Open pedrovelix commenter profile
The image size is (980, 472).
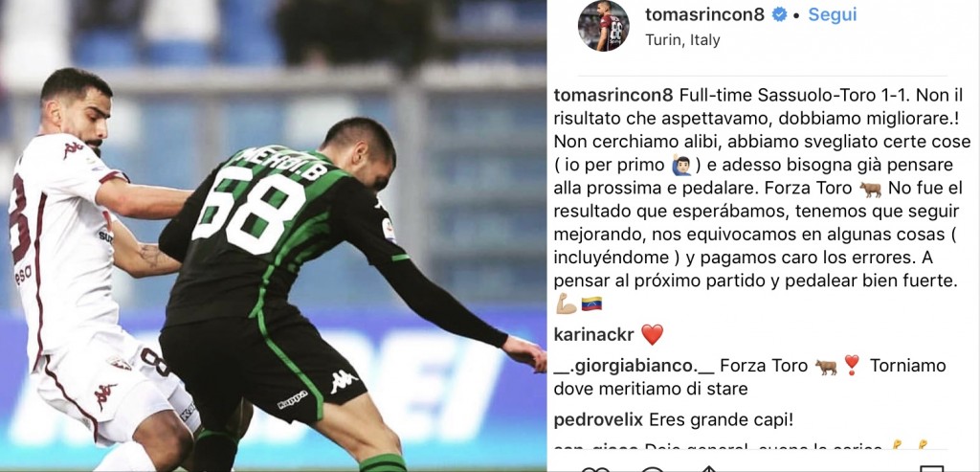(x=598, y=420)
